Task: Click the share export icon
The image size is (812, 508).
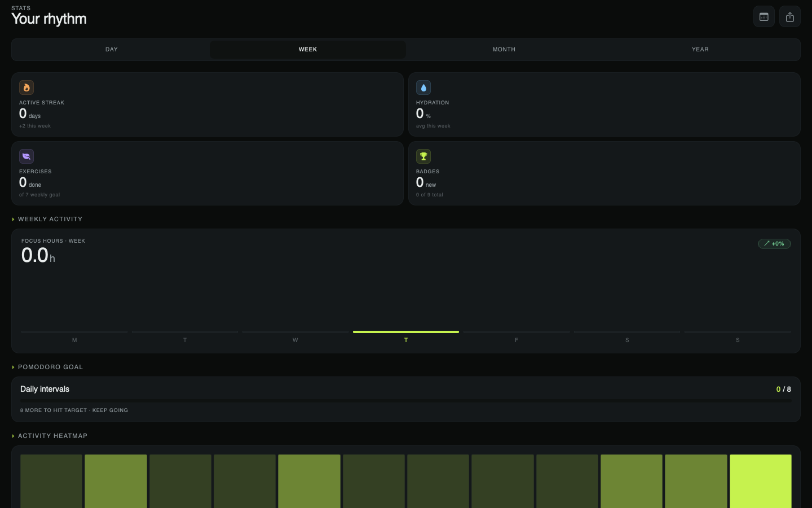Action: tap(790, 17)
